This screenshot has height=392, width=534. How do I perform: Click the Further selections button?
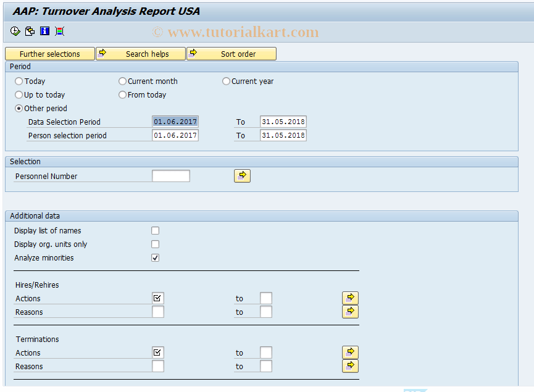(49, 54)
